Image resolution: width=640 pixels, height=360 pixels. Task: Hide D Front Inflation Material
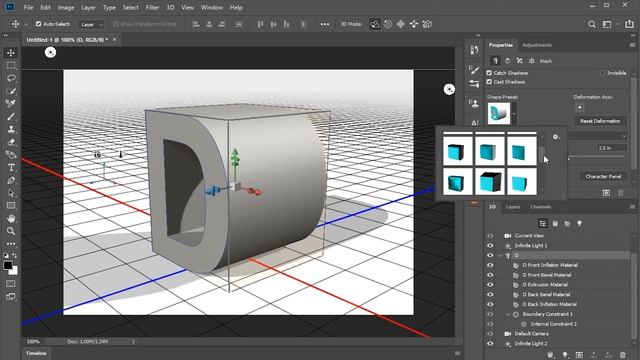[x=490, y=265]
